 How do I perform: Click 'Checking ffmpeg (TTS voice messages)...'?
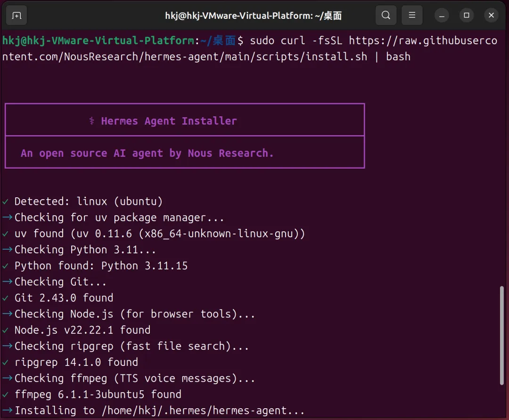tap(135, 379)
